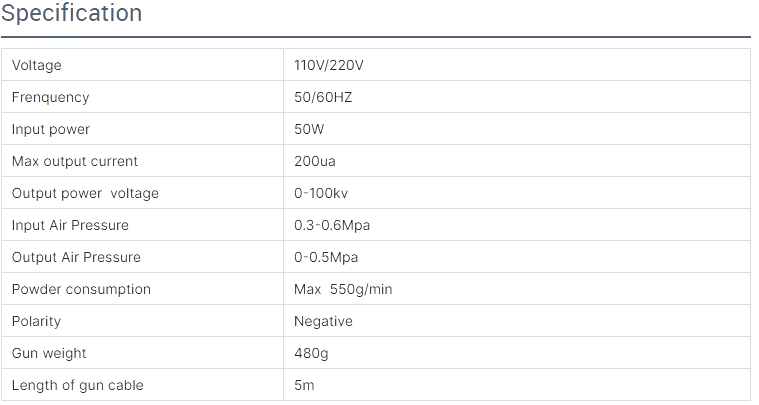
Task: Select the 480g gun weight value
Action: click(x=311, y=353)
